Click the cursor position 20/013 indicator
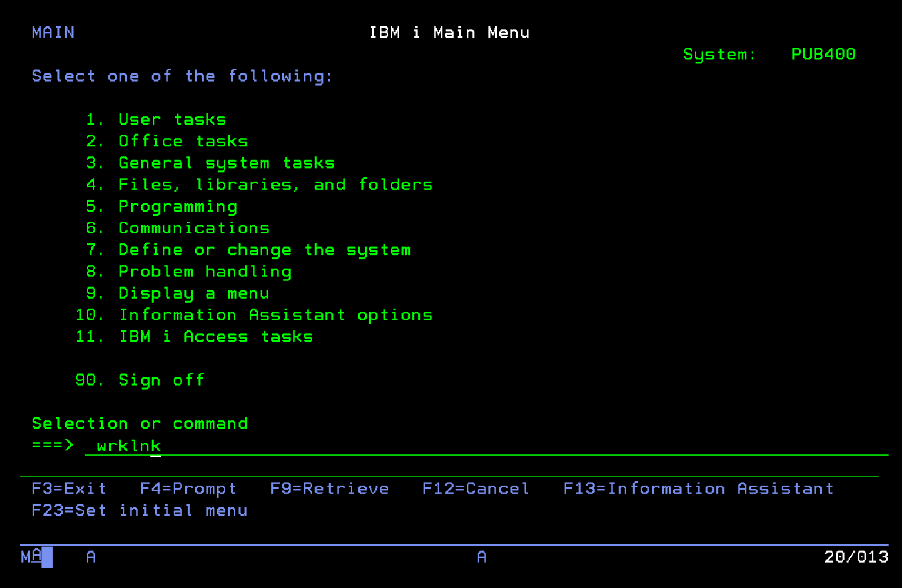 [856, 557]
